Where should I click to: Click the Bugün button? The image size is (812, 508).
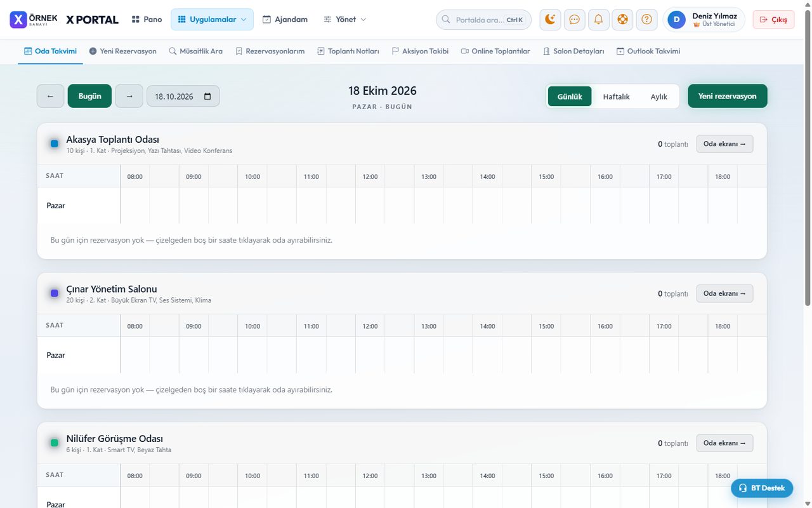point(89,96)
